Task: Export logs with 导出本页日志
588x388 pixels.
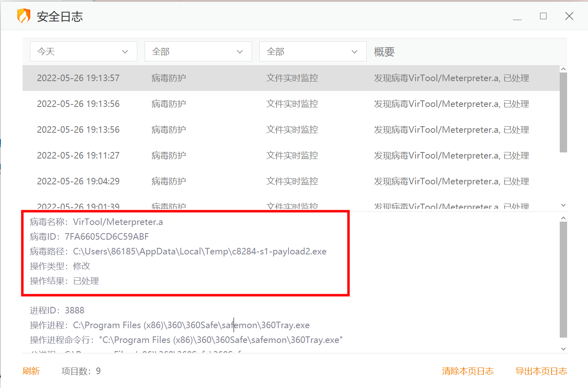Action: [x=541, y=371]
